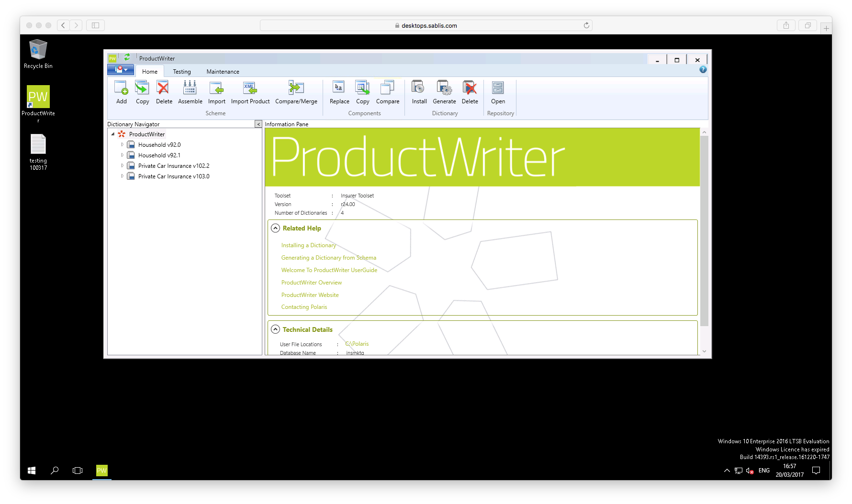Collapse the Related Help section

tap(275, 228)
